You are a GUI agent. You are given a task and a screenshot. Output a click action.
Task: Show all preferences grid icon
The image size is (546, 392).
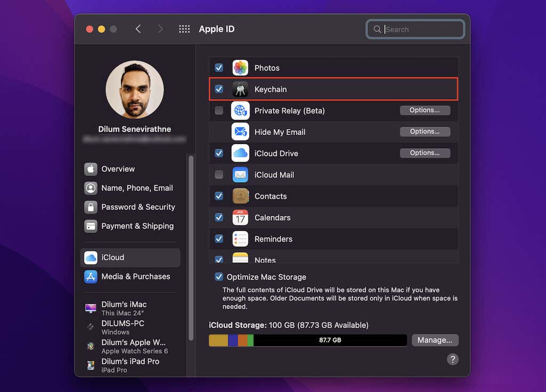[x=184, y=29]
